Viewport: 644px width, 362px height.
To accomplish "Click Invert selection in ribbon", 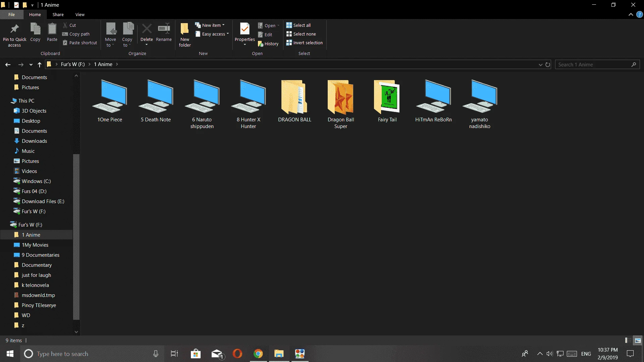I will pyautogui.click(x=304, y=43).
